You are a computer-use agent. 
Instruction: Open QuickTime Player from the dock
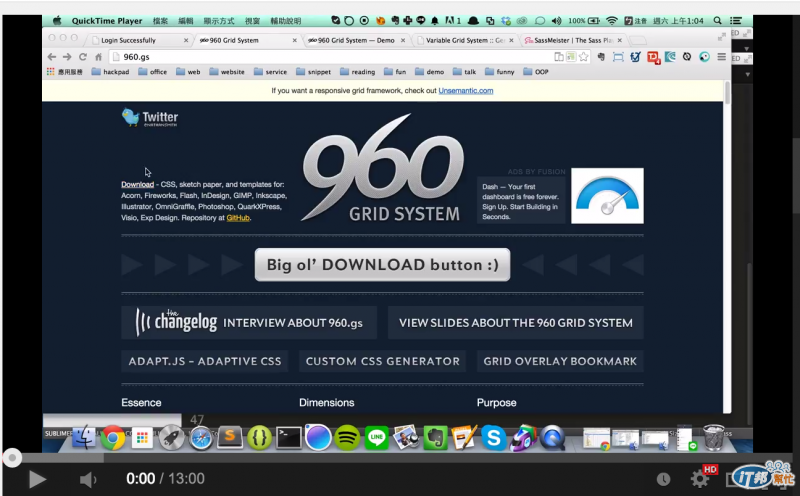click(x=553, y=437)
